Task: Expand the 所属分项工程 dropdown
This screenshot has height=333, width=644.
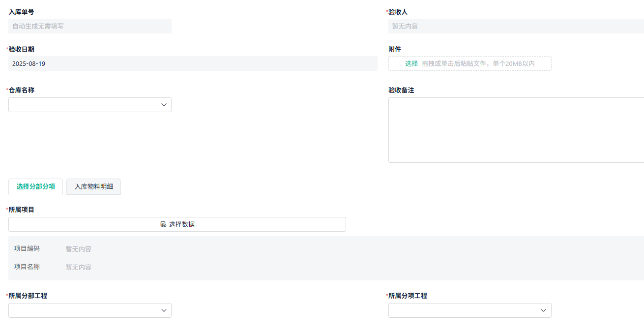Action: (470, 310)
